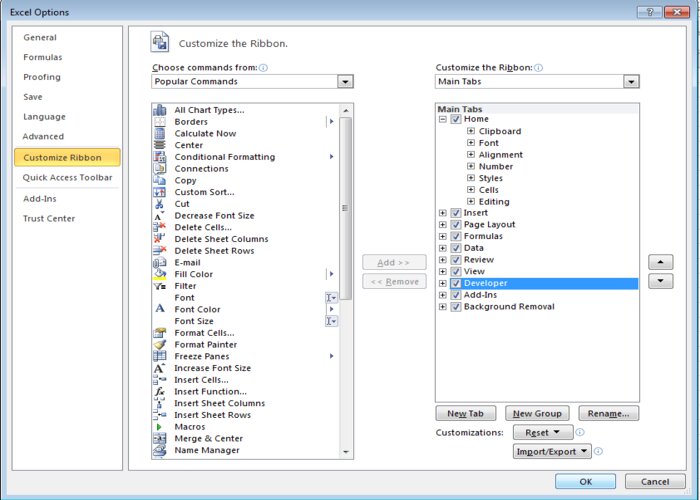
Task: Click the Copy command icon
Action: [159, 180]
